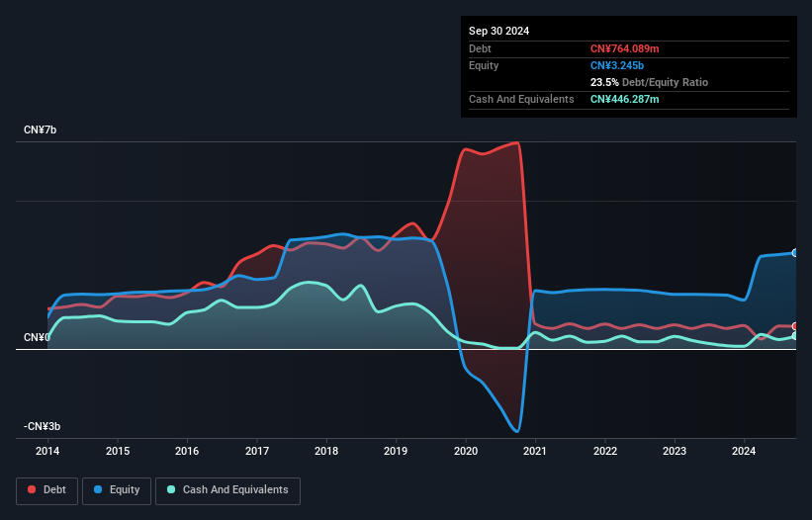Click the CN¥0 y-axis label

(37, 337)
